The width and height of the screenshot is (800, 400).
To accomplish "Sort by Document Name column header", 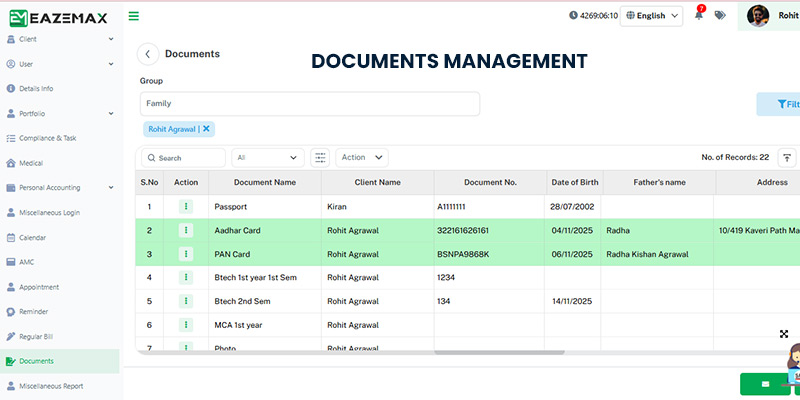I will pos(265,182).
